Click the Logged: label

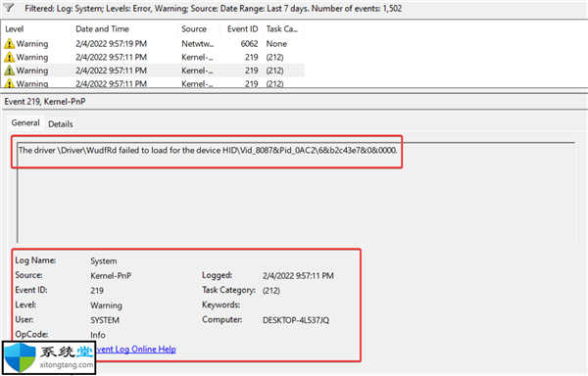click(x=217, y=275)
